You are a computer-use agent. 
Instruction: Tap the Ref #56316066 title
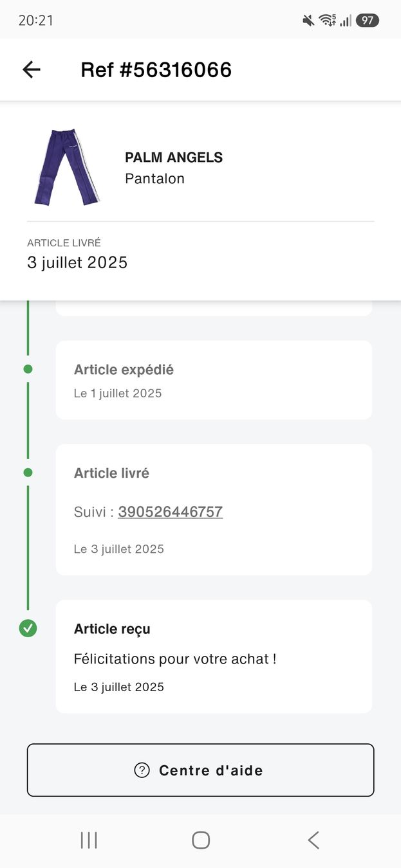click(156, 69)
